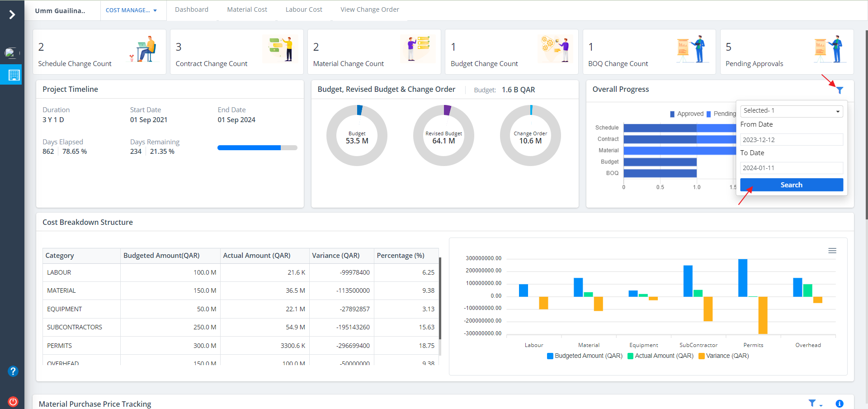
Task: Open the globe dashboard sidebar icon
Action: [11, 53]
